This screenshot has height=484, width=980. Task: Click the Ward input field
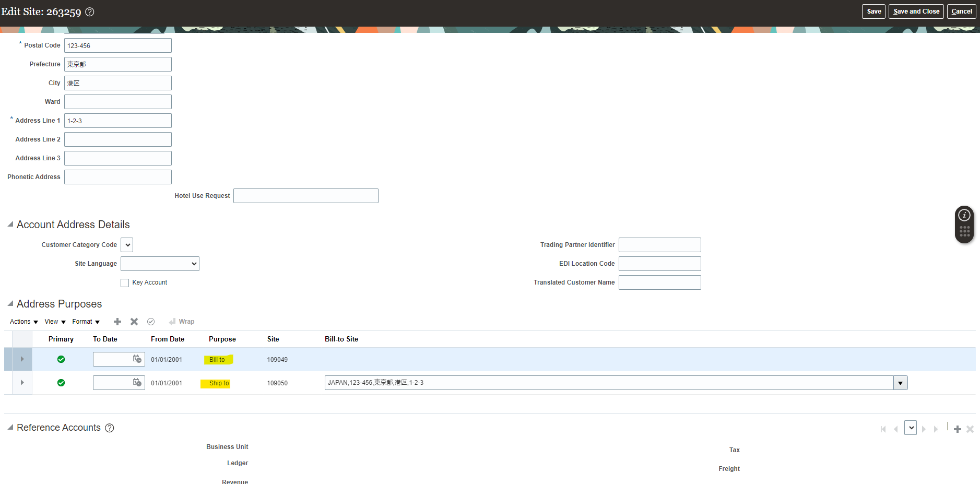coord(118,102)
